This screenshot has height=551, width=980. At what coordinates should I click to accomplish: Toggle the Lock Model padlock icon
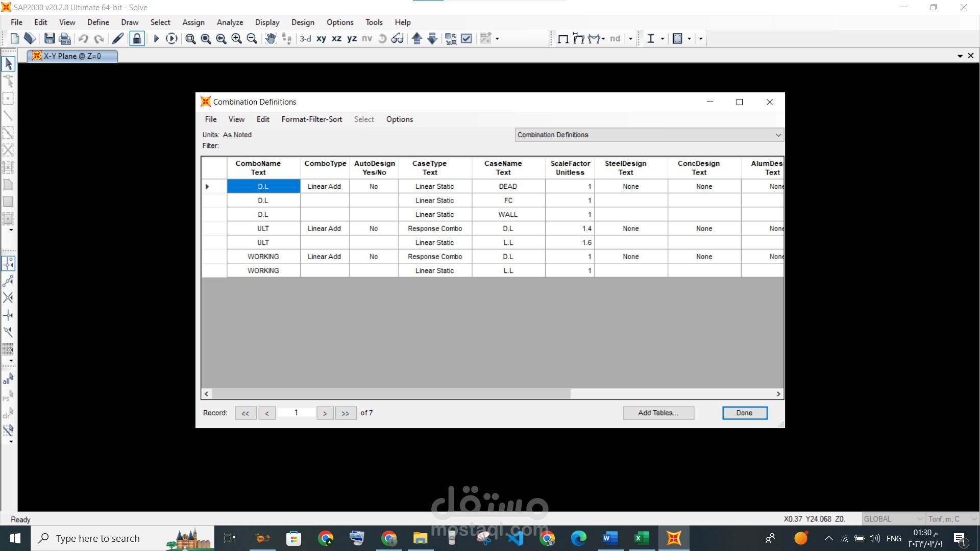pyautogui.click(x=137, y=38)
